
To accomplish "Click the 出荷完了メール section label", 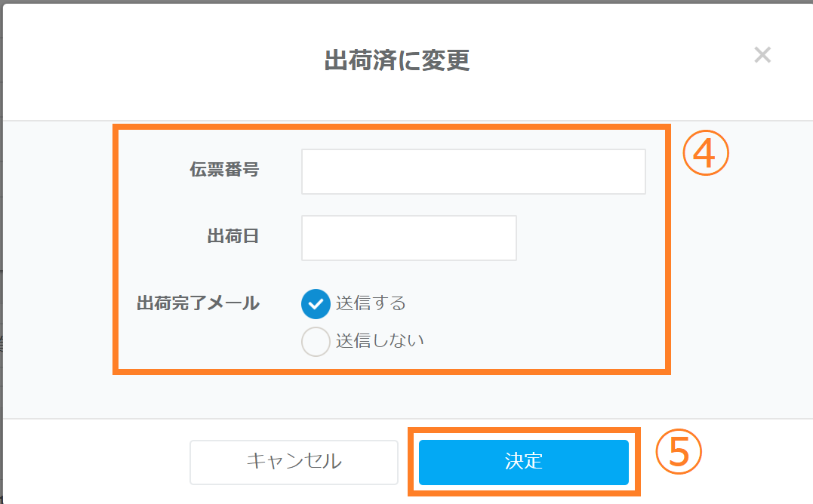I will coord(198,303).
